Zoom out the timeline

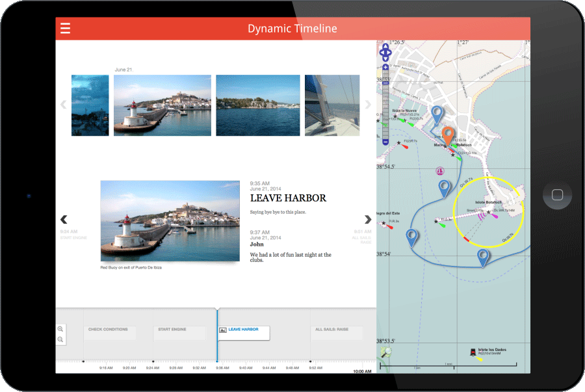(x=60, y=339)
